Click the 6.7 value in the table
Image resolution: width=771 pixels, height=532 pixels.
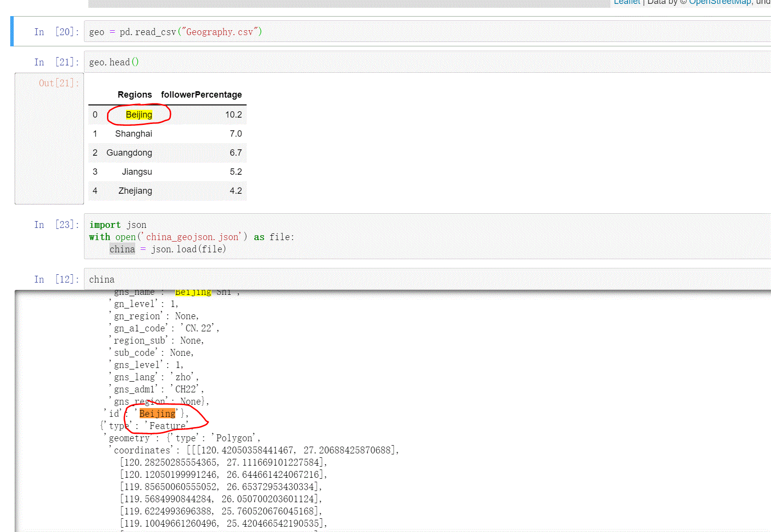(x=236, y=153)
